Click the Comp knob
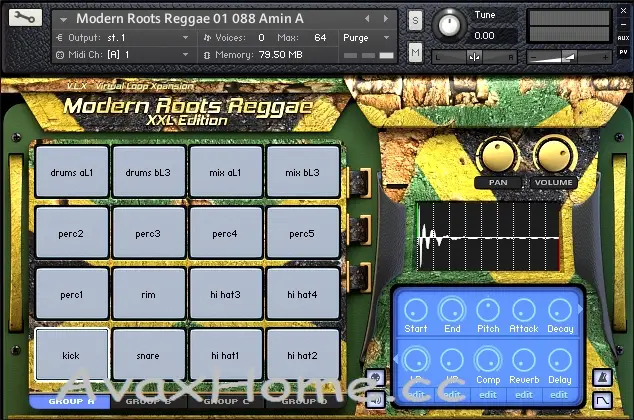The image size is (634, 420). coord(488,360)
